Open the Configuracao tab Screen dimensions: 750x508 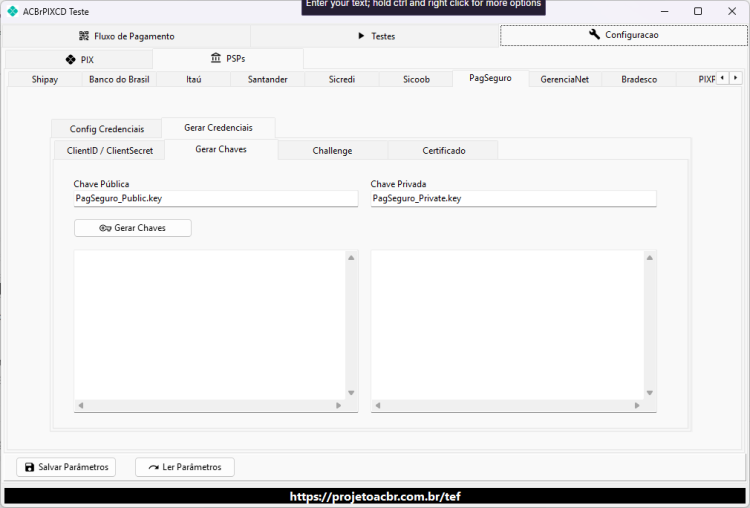pyautogui.click(x=624, y=35)
